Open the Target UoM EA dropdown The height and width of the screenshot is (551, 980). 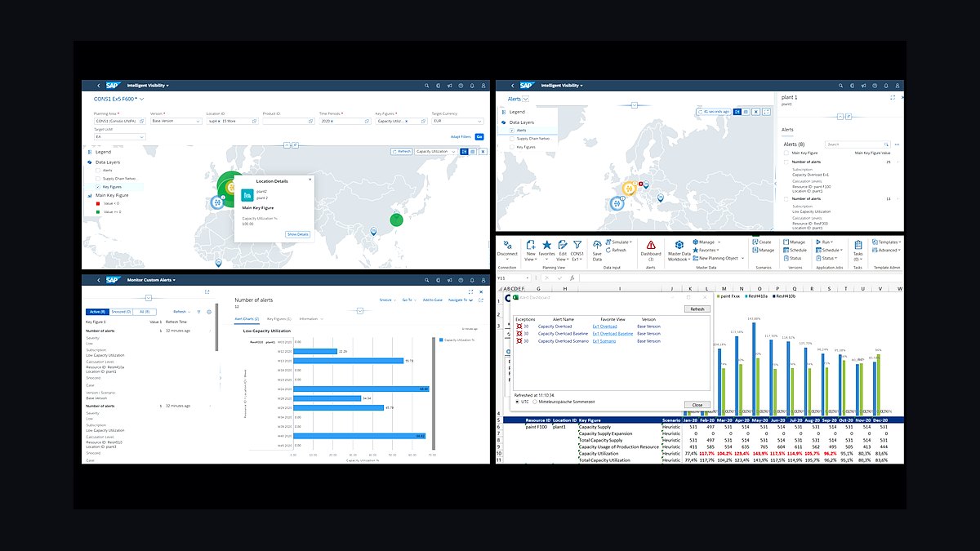point(119,136)
